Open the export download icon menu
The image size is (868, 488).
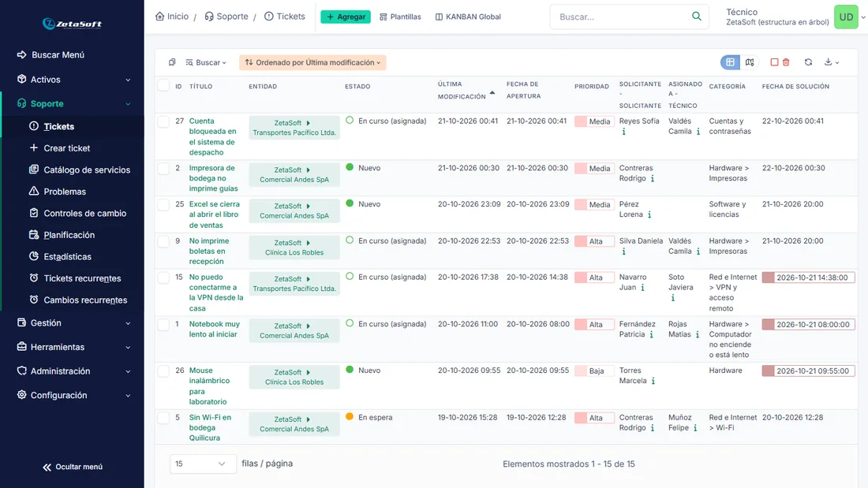pyautogui.click(x=832, y=62)
